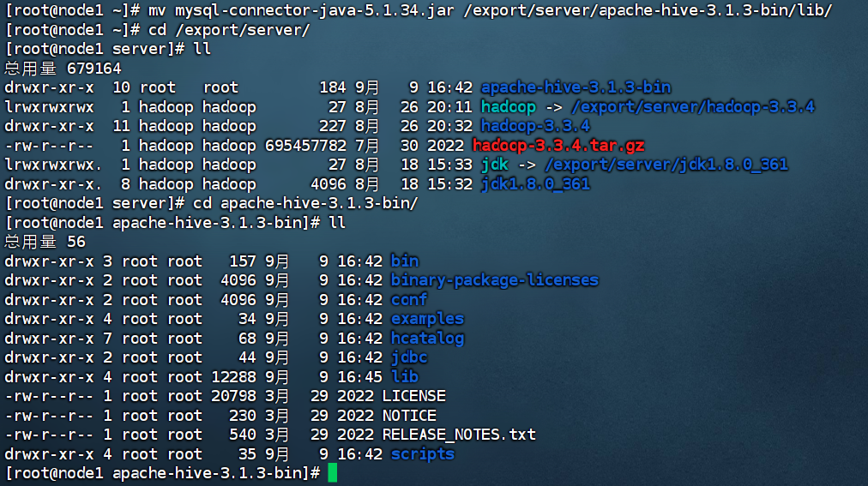868x486 pixels.
Task: Click the cyan jdk symlink name
Action: (x=494, y=165)
